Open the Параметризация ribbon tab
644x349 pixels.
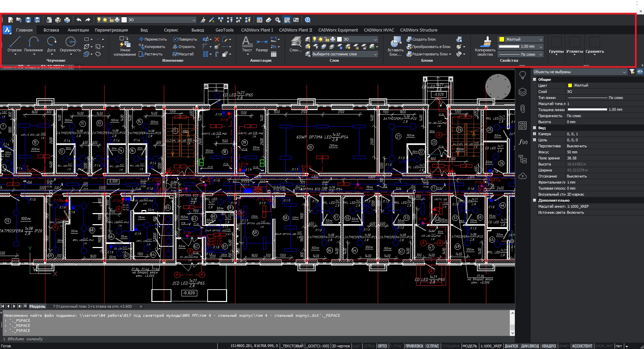point(111,30)
